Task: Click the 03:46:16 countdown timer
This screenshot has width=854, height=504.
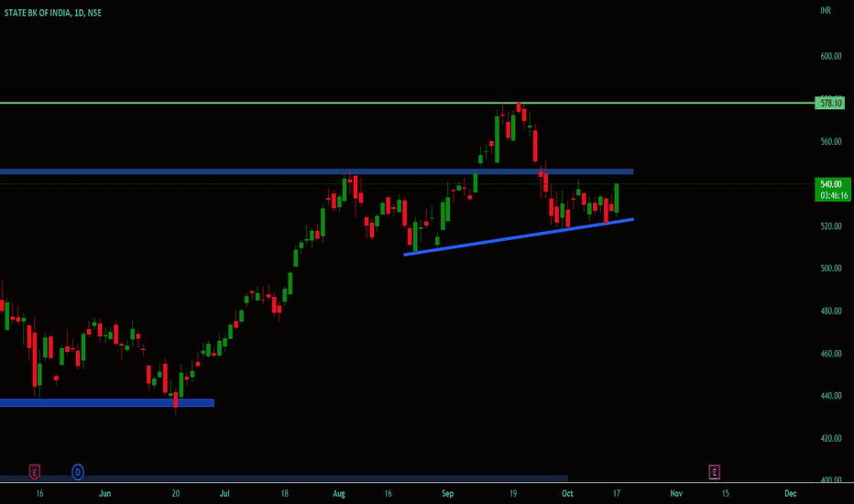Action: click(832, 195)
